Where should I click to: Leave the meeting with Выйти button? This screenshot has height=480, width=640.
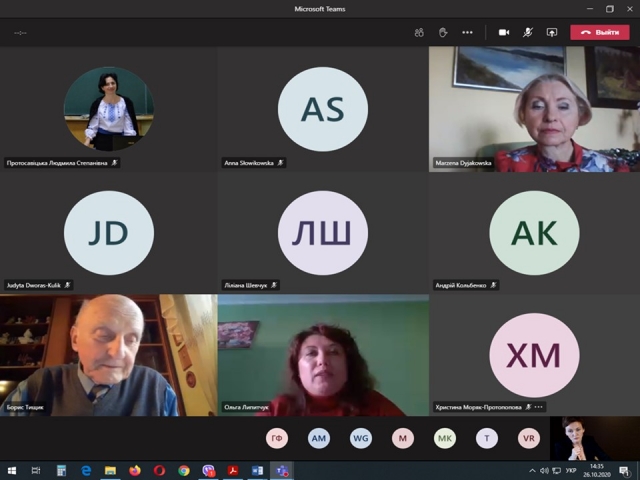(x=600, y=32)
